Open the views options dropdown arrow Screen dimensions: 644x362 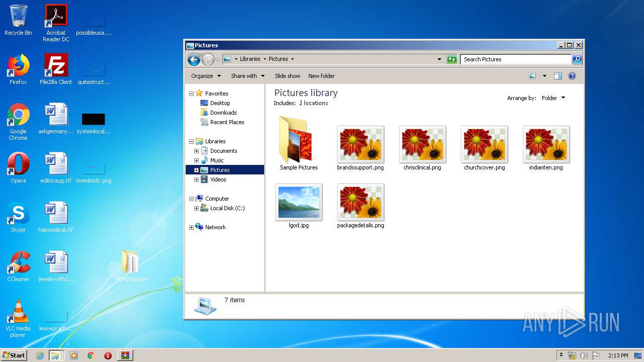544,76
